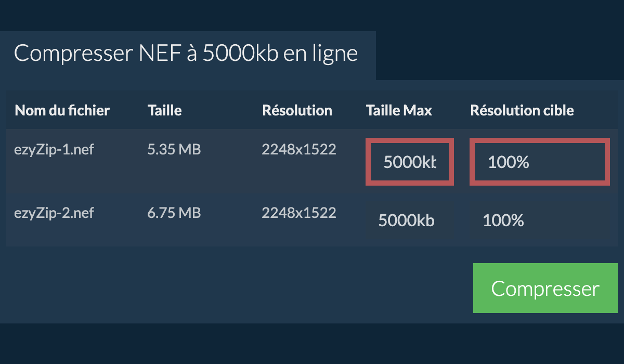Image resolution: width=624 pixels, height=364 pixels.
Task: Click the 2248x1522 resolution of ezyZip-1.nef
Action: click(299, 150)
